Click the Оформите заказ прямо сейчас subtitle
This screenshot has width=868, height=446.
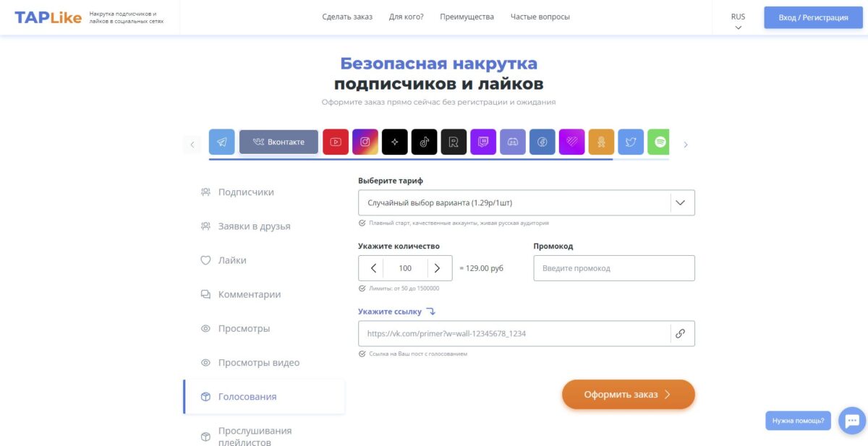click(x=438, y=102)
